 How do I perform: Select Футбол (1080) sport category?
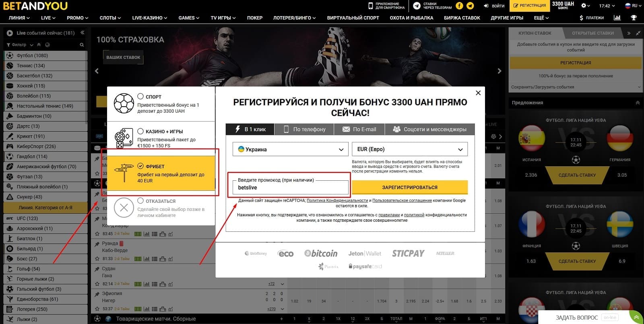(45, 56)
